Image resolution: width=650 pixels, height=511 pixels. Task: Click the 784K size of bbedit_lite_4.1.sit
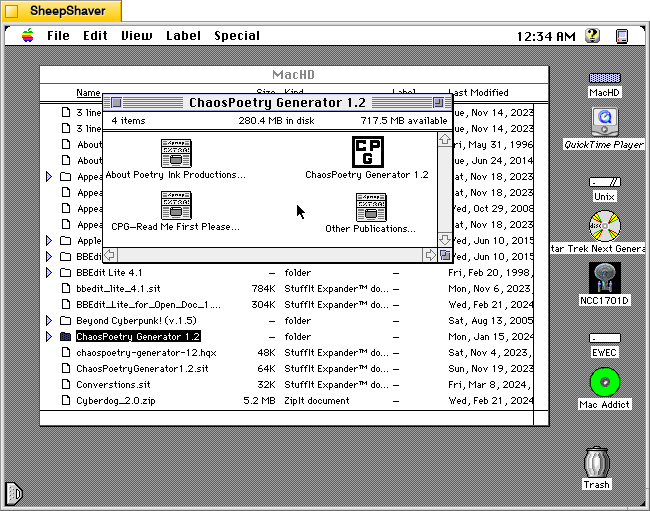tap(263, 288)
